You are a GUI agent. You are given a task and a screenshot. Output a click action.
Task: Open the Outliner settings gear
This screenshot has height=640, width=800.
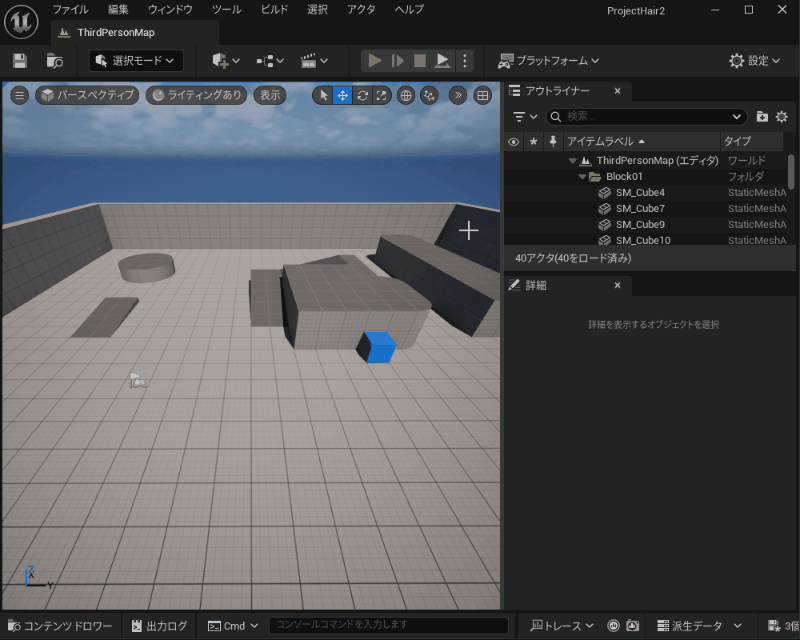(782, 117)
